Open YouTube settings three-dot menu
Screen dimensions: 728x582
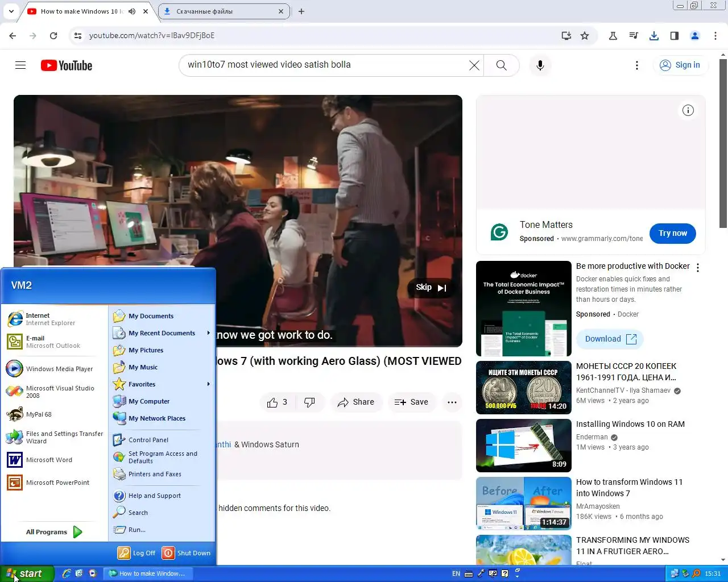point(637,65)
